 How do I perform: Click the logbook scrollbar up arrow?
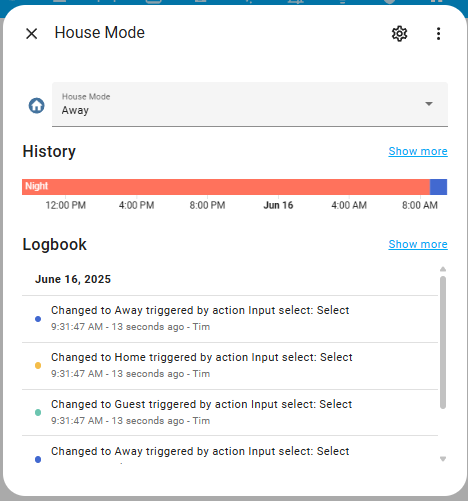pos(443,269)
